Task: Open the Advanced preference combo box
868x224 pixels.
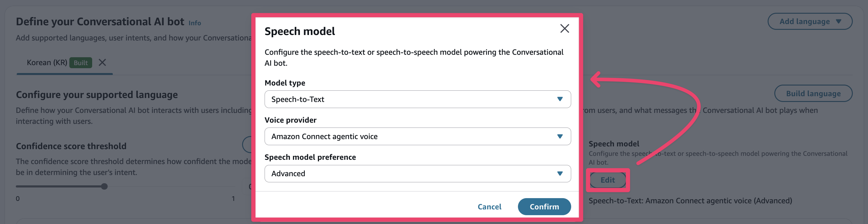Action: pos(418,173)
